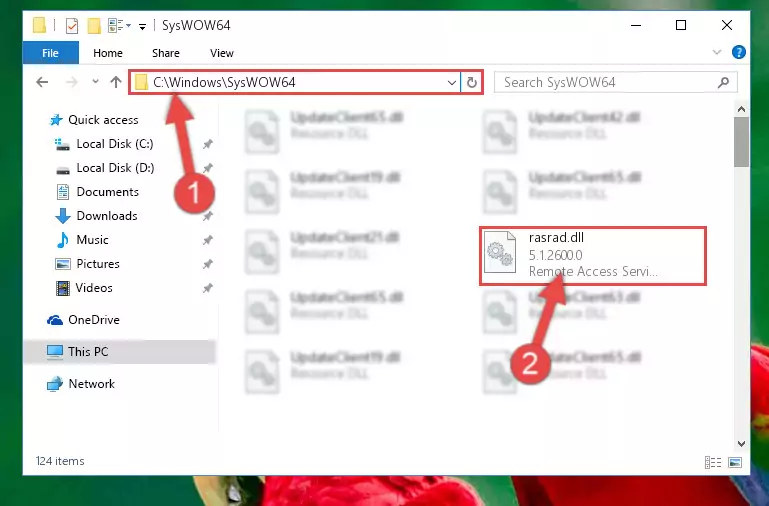Image resolution: width=769 pixels, height=506 pixels.
Task: Open Music in navigation pane
Action: [x=92, y=240]
